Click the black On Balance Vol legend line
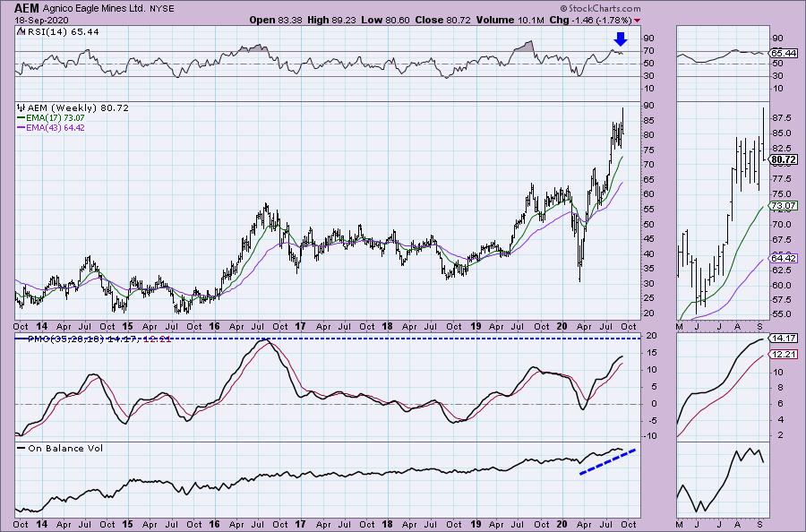 (x=21, y=448)
